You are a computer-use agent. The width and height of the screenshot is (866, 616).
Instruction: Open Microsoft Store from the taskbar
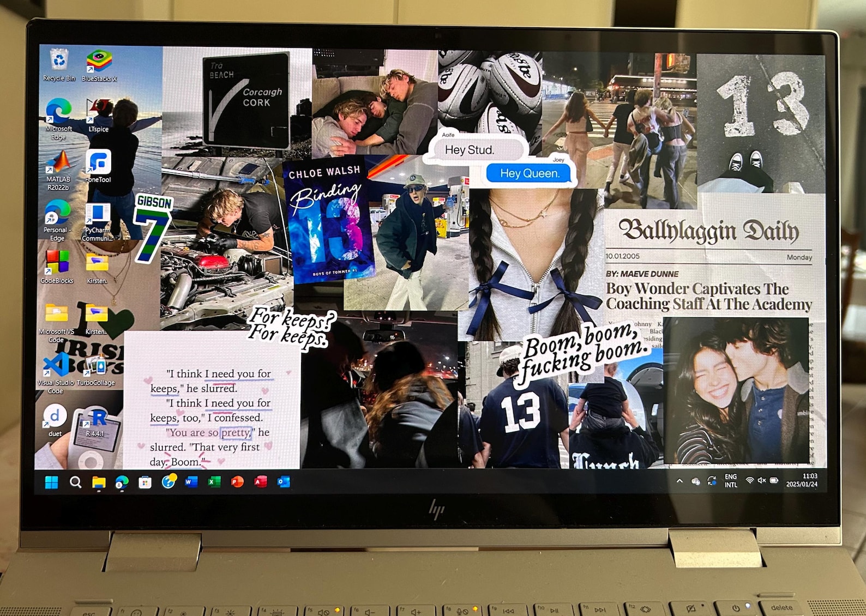coord(145,482)
